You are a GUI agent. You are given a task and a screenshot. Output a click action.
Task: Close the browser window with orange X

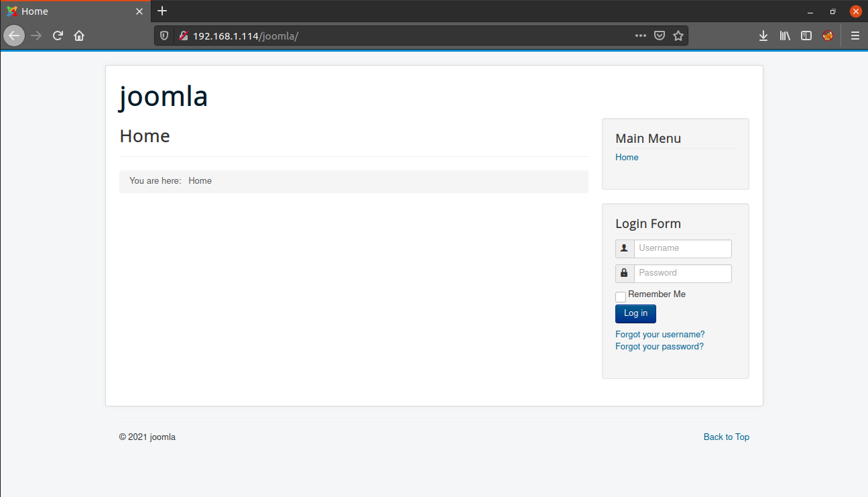point(855,11)
